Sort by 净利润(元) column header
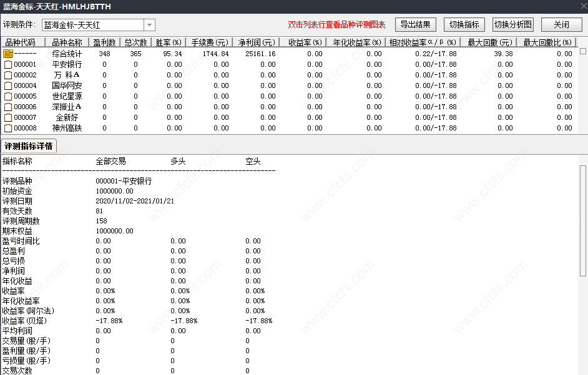This screenshot has height=375, width=588. click(256, 42)
